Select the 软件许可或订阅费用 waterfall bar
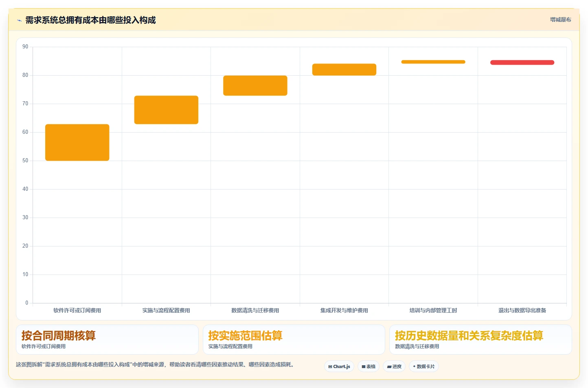Image resolution: width=588 pixels, height=388 pixels. click(77, 142)
